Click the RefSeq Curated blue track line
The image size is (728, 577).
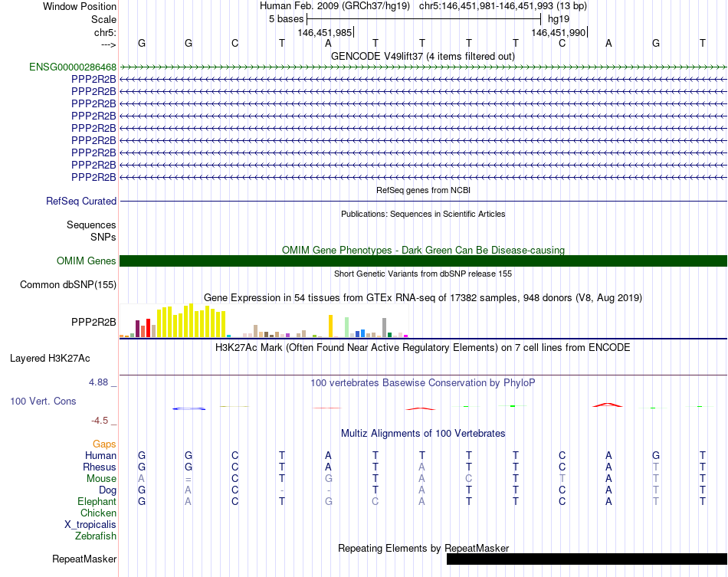click(423, 201)
